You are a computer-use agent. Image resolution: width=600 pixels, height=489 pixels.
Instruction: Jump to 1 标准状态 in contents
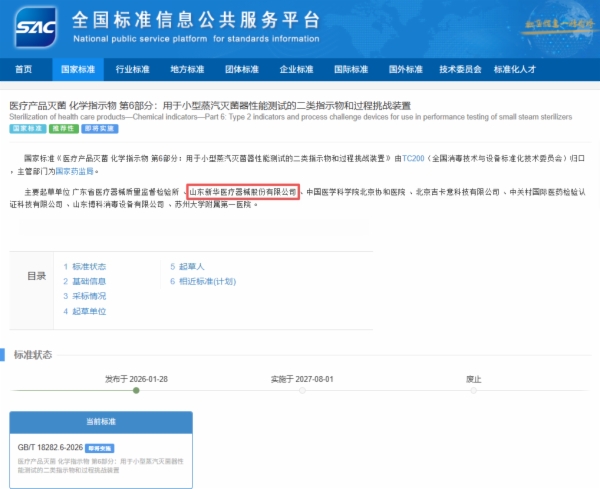click(x=85, y=267)
